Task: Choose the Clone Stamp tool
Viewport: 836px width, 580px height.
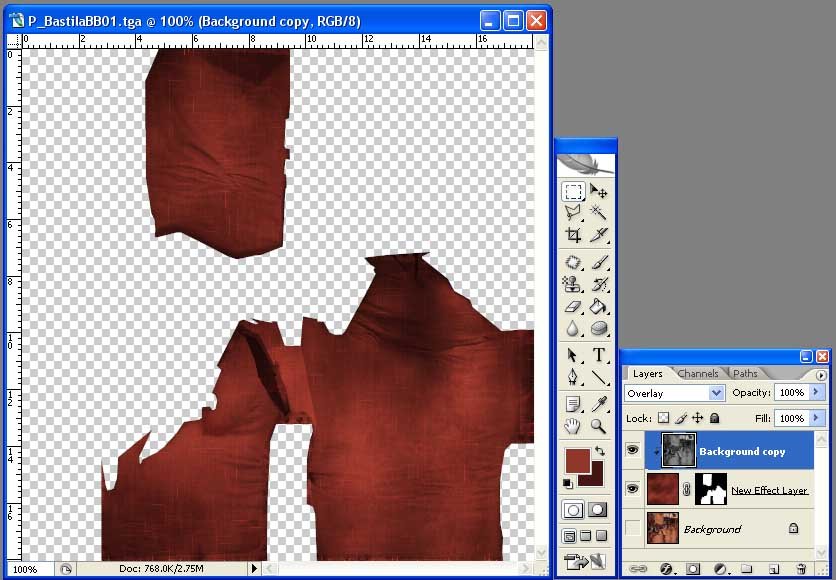Action: point(573,284)
